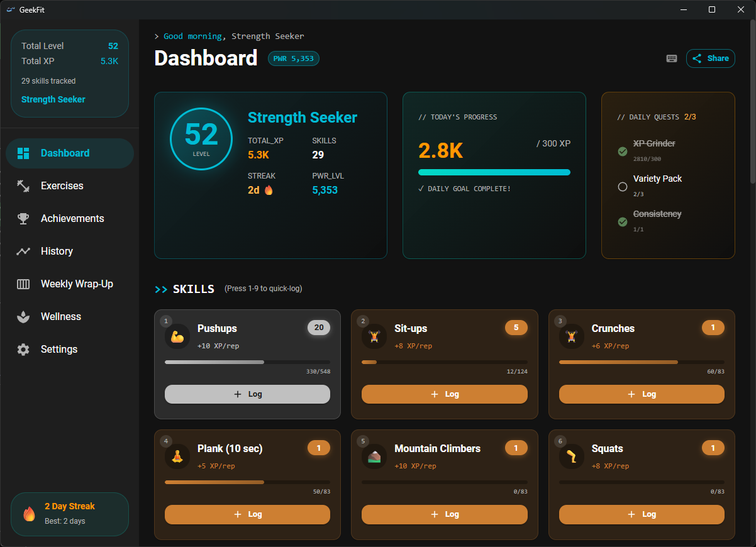Click the Share button
Image resolution: width=756 pixels, height=547 pixels.
(x=710, y=58)
